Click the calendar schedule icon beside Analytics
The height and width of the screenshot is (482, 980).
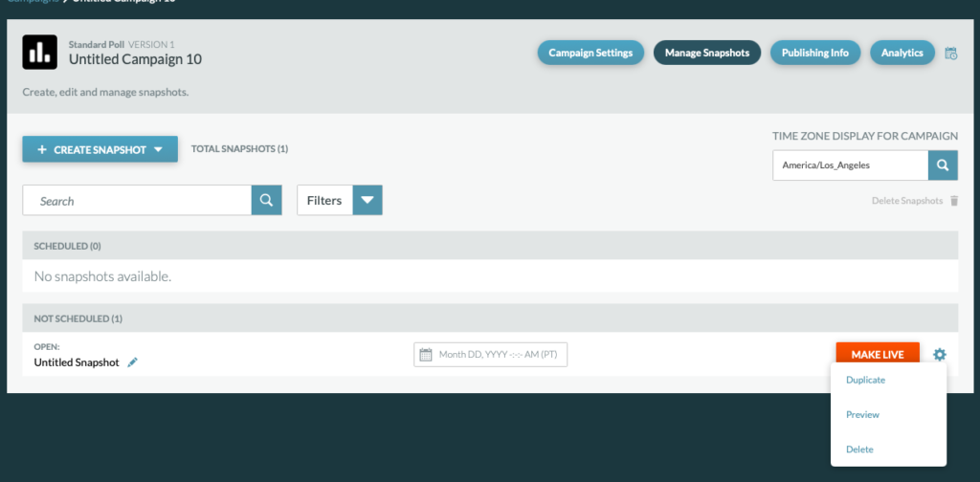tap(950, 54)
